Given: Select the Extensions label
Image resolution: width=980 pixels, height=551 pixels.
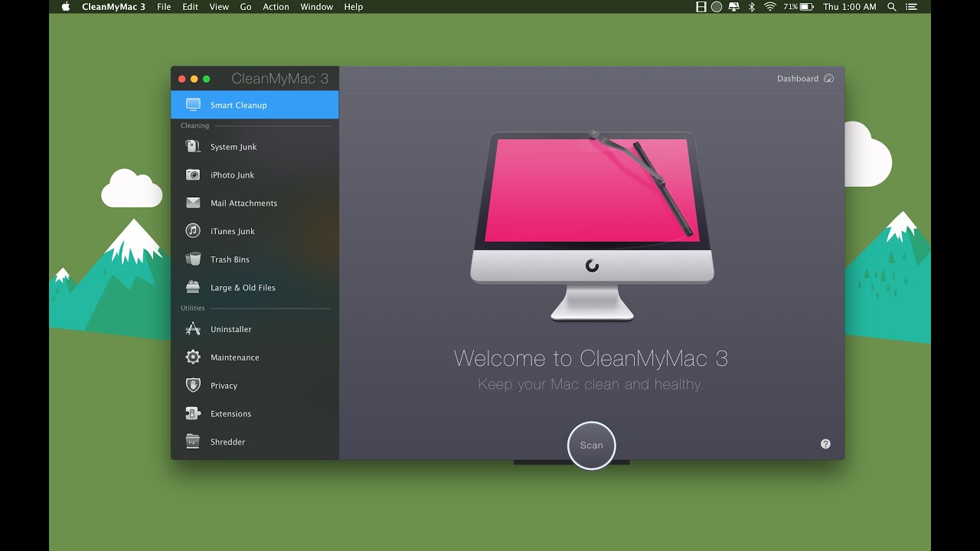Looking at the screenshot, I should tap(231, 414).
